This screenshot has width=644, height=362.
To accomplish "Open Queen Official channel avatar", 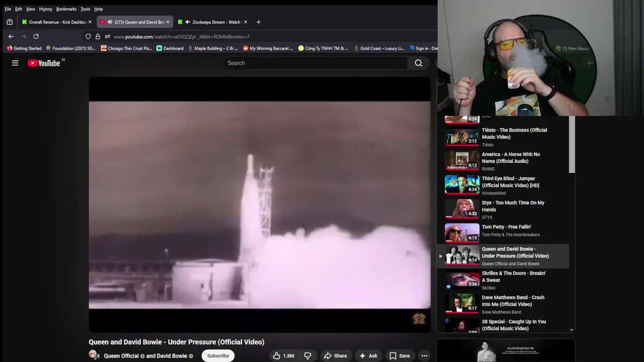I will [94, 355].
